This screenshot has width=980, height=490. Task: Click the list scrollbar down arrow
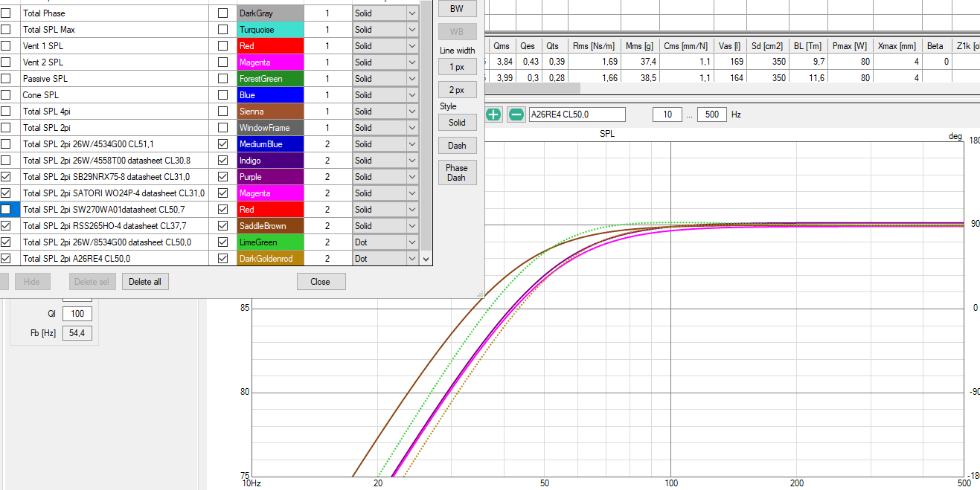point(426,259)
